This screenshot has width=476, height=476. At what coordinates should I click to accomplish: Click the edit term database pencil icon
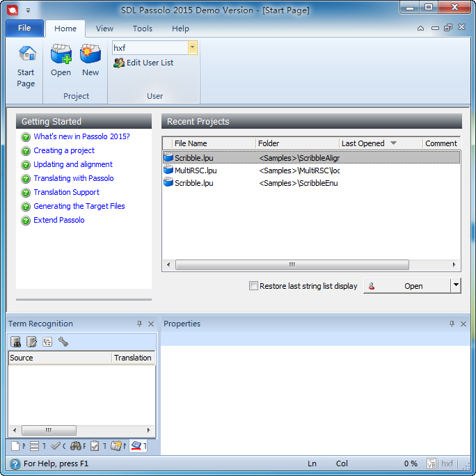(31, 342)
